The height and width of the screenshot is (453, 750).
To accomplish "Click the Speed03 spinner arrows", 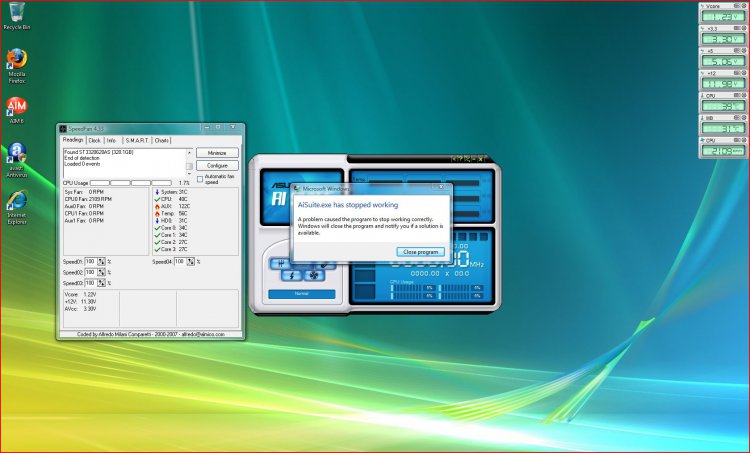I will point(101,283).
